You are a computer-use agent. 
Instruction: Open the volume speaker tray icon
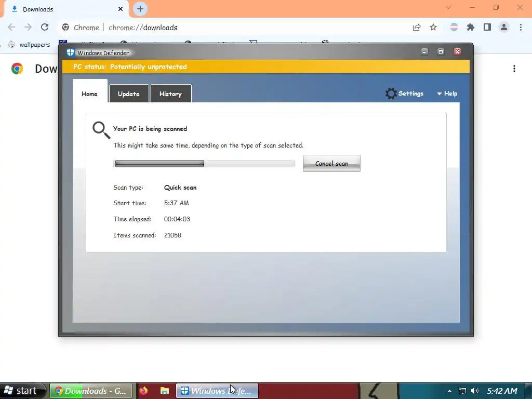(x=475, y=391)
